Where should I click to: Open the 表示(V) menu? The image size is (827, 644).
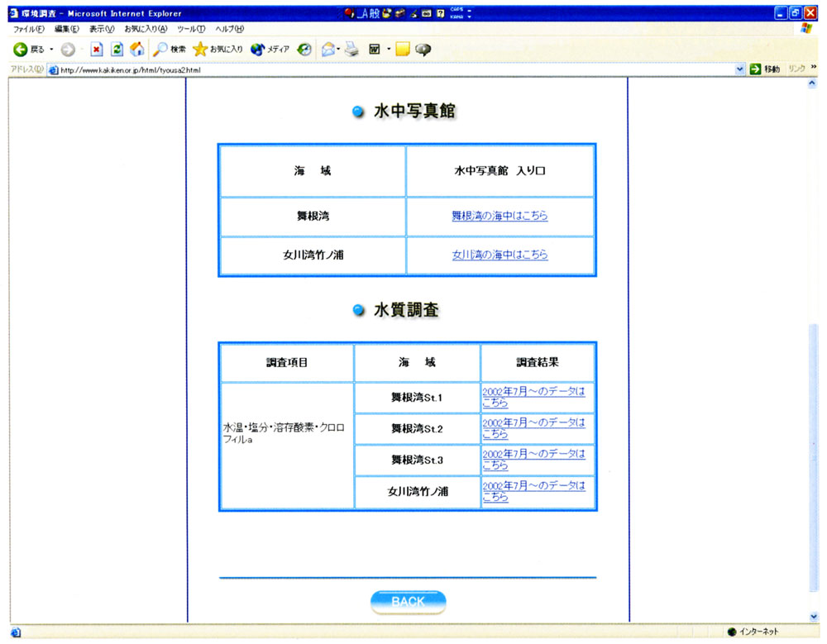tap(102, 29)
